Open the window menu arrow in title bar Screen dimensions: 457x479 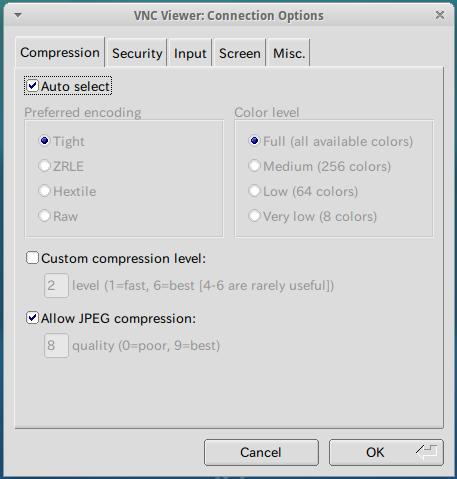pos(18,15)
